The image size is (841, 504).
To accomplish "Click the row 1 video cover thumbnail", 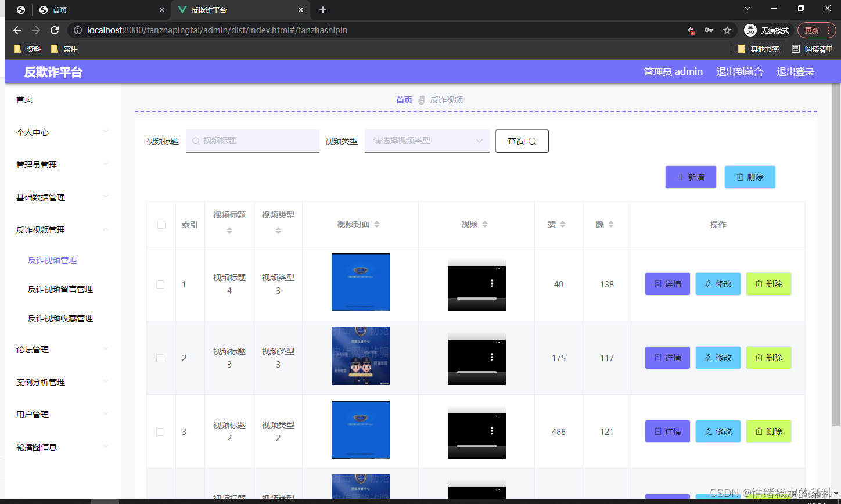I will (x=361, y=282).
